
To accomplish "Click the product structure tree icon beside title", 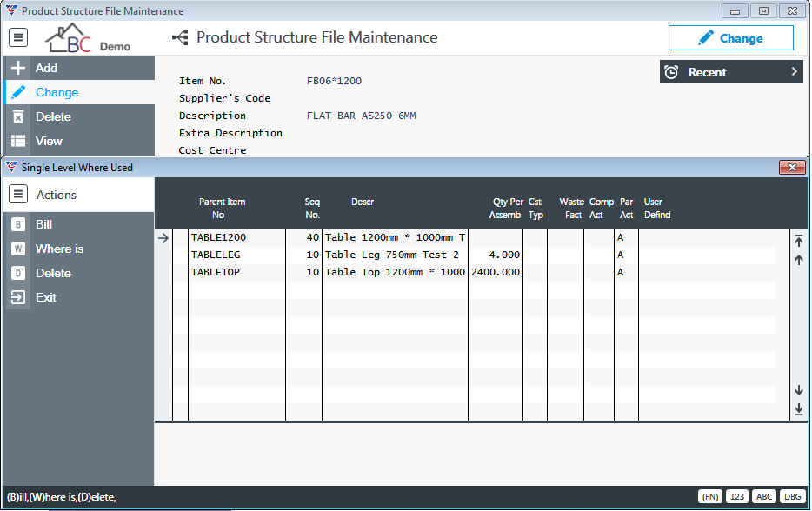I will click(180, 37).
